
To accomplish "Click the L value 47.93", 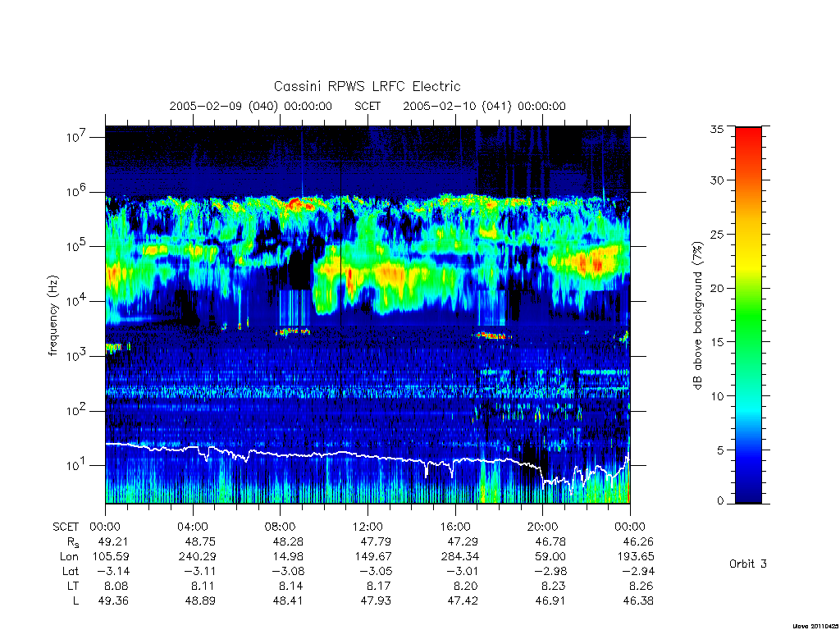I will [x=376, y=601].
